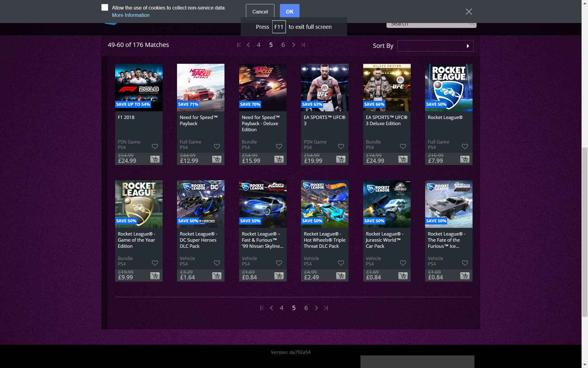Tick the non-service cookies checkbox

[105, 7]
